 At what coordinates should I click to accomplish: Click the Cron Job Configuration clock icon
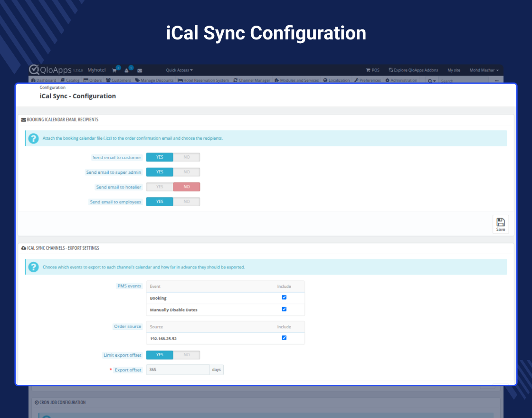[37, 402]
